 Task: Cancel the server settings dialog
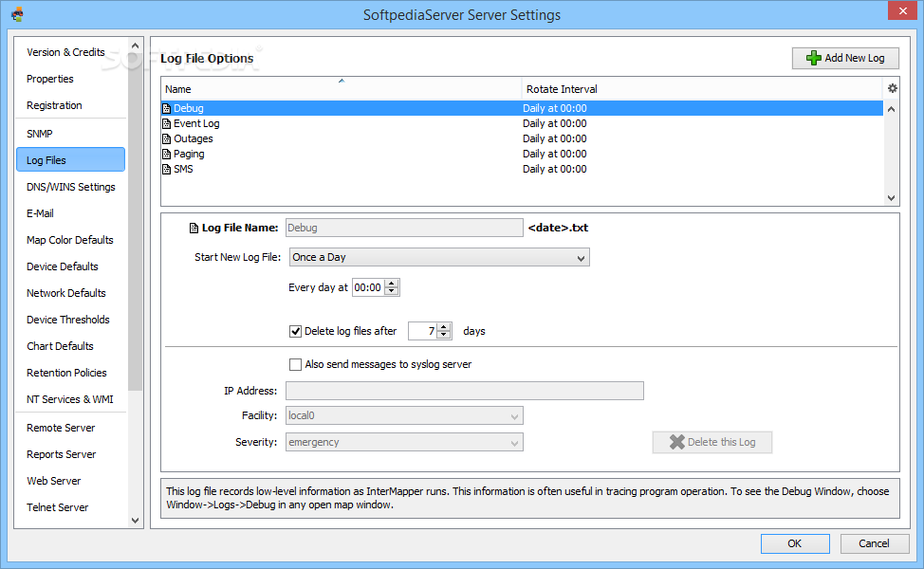coord(874,543)
